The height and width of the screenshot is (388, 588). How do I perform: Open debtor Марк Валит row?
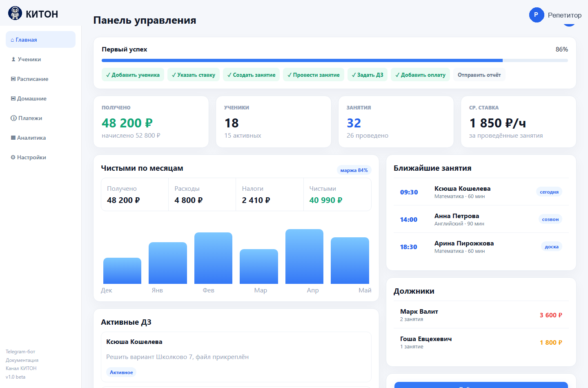pos(481,315)
